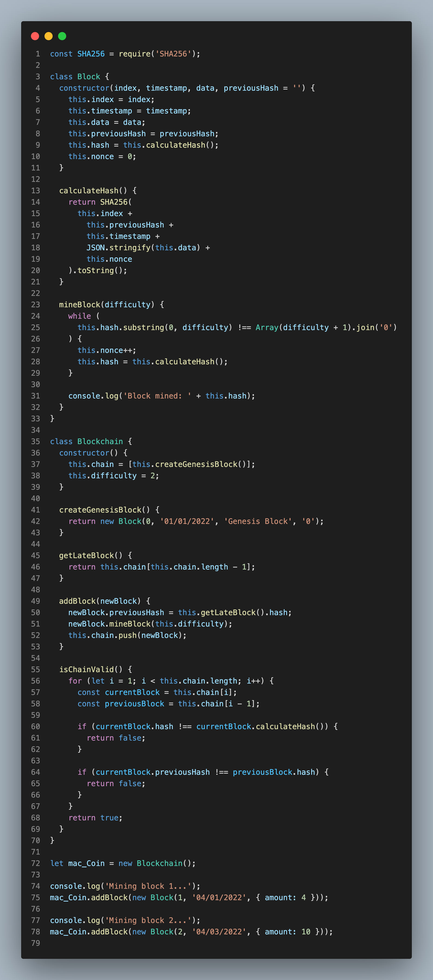
Task: Click "this.chain.length - 1" expression on line 46
Action: coord(198,567)
